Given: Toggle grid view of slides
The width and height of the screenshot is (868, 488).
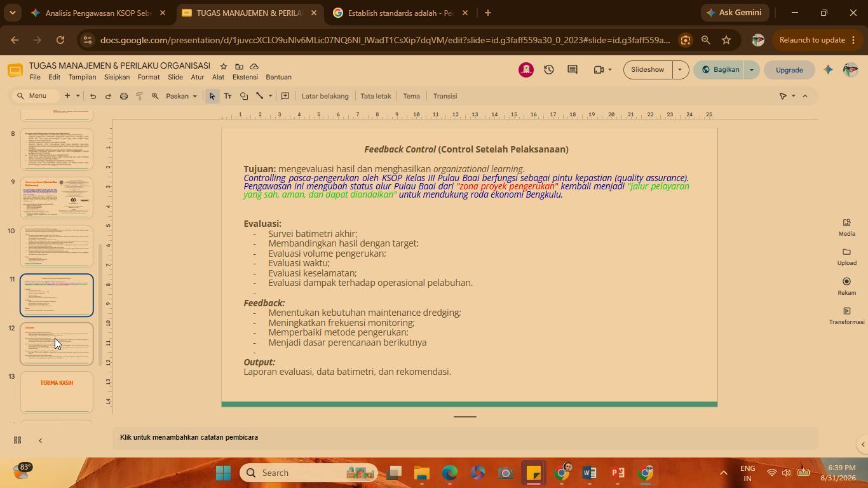Looking at the screenshot, I should pos(18,440).
